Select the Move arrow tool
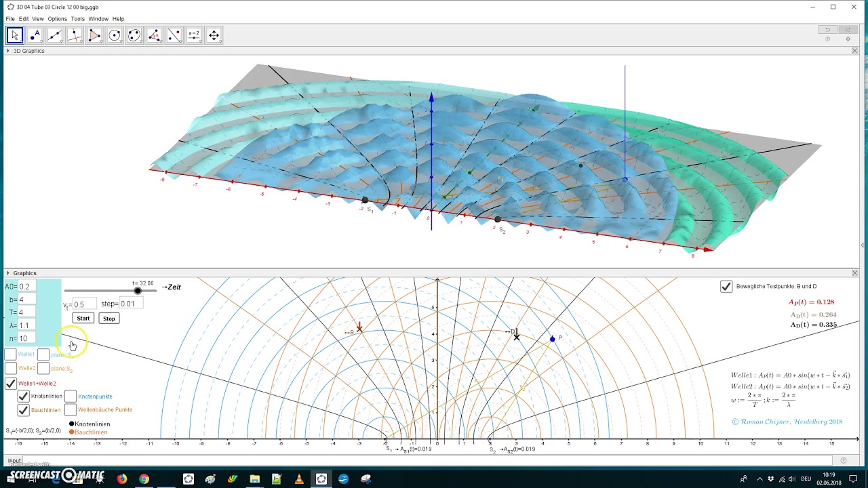The height and width of the screenshot is (488, 868). pyautogui.click(x=15, y=35)
